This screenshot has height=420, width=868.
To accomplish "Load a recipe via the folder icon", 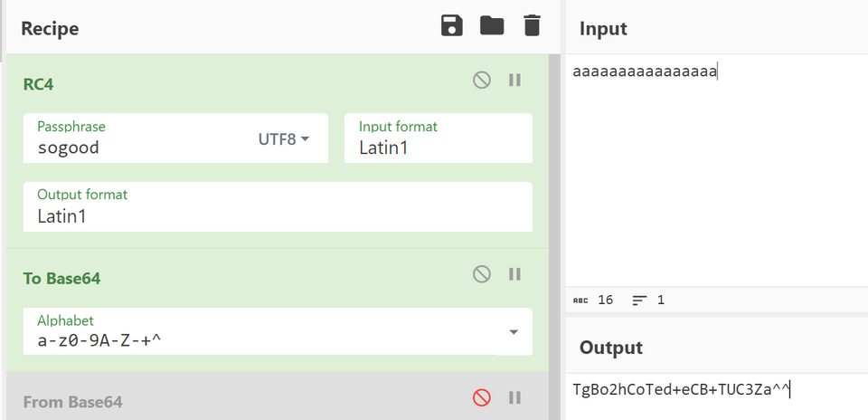I will coord(492,25).
